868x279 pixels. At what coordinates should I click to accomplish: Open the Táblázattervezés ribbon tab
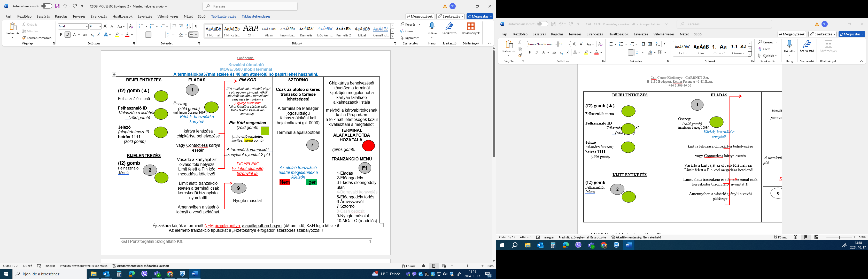[224, 16]
